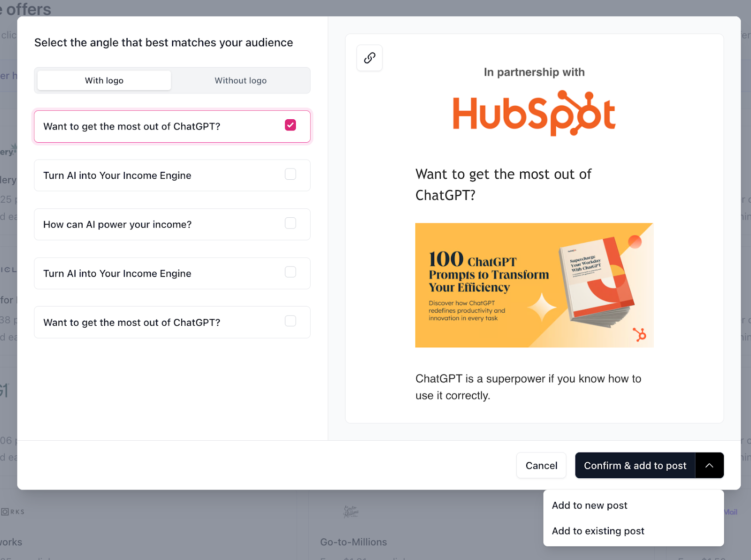751x560 pixels.
Task: Choose 'Add to existing post' menu option
Action: (x=598, y=531)
